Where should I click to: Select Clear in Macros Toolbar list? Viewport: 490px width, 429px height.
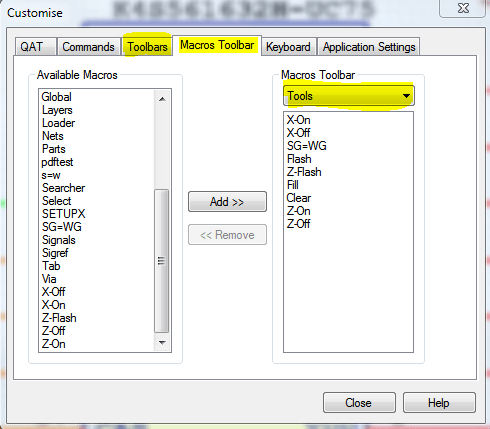(299, 198)
